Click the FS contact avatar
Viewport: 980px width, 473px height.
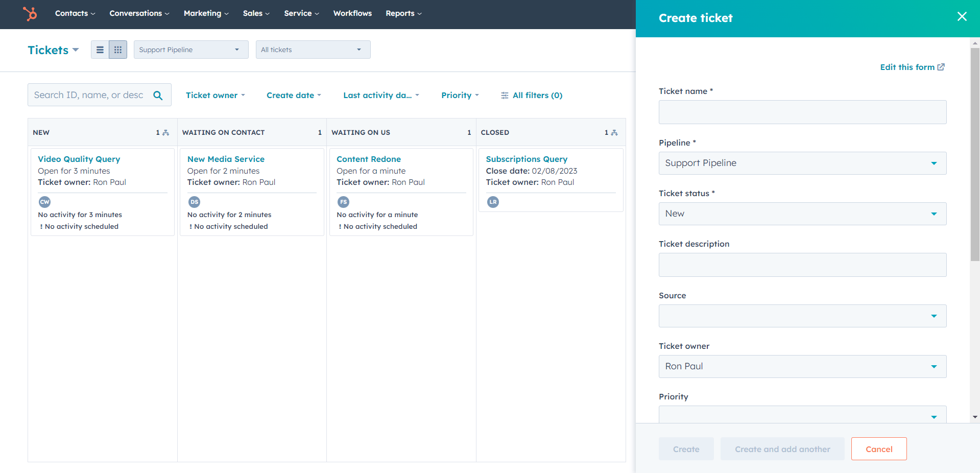(x=344, y=202)
